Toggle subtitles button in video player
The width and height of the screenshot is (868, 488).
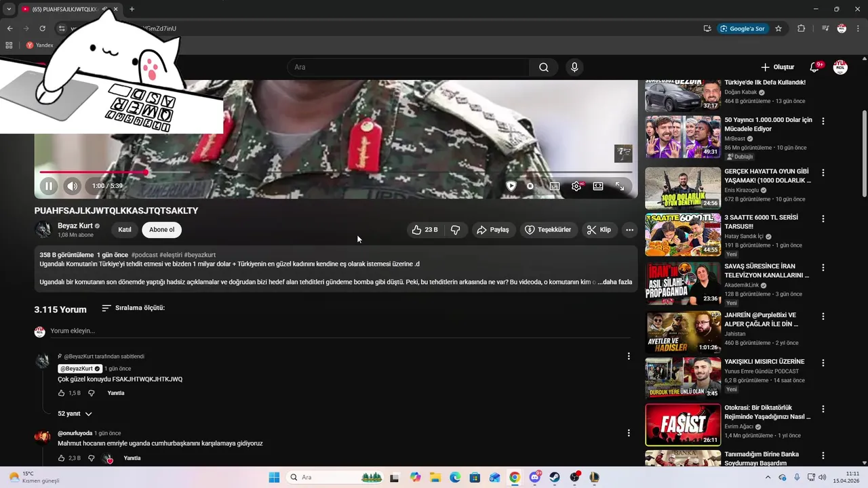click(x=555, y=186)
